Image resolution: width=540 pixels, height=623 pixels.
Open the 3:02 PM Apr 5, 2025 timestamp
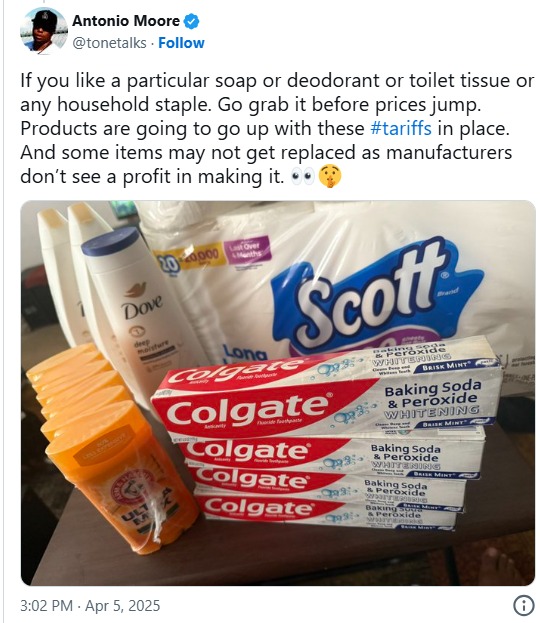click(x=90, y=606)
